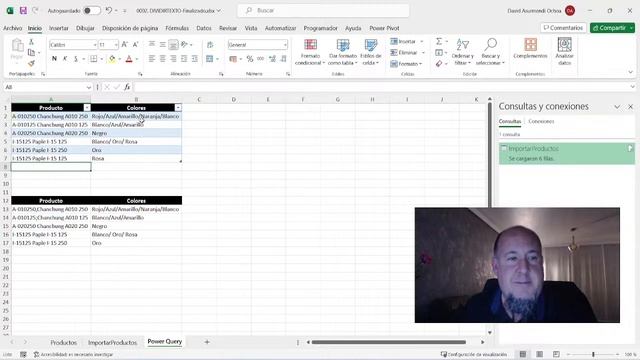
Task: Open the Name Box dropdown arrow
Action: 89,87
